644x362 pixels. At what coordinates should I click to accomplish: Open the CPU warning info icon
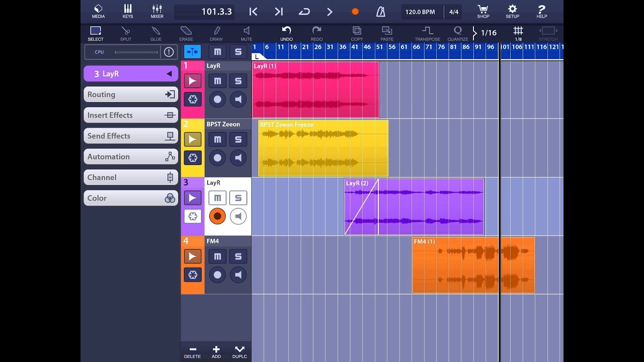pos(169,52)
